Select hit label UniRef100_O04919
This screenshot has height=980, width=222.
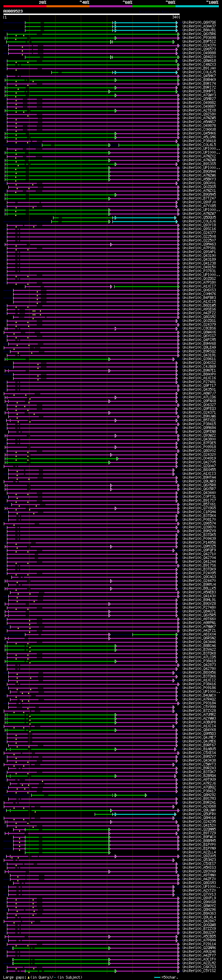(199, 459)
